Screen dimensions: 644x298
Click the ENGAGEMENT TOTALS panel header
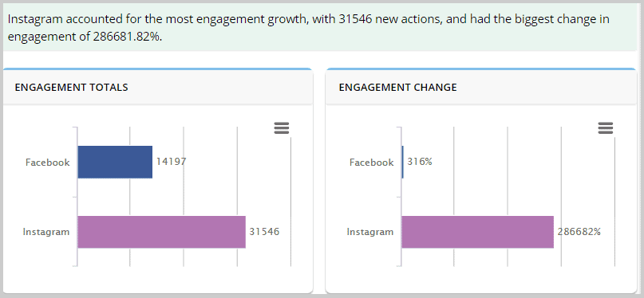tap(158, 87)
